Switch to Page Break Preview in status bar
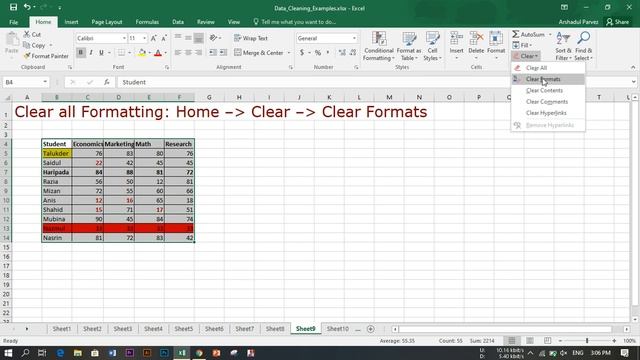The height and width of the screenshot is (360, 640). (x=547, y=340)
